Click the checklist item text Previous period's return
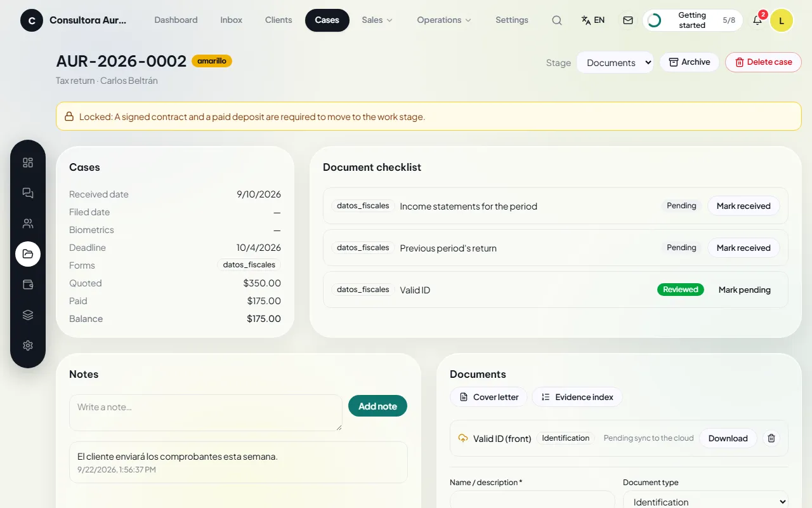The image size is (812, 508). click(x=449, y=248)
